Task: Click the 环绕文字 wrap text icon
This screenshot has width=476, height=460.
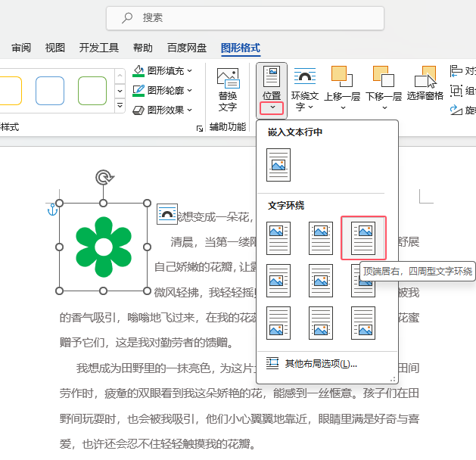Action: click(305, 76)
